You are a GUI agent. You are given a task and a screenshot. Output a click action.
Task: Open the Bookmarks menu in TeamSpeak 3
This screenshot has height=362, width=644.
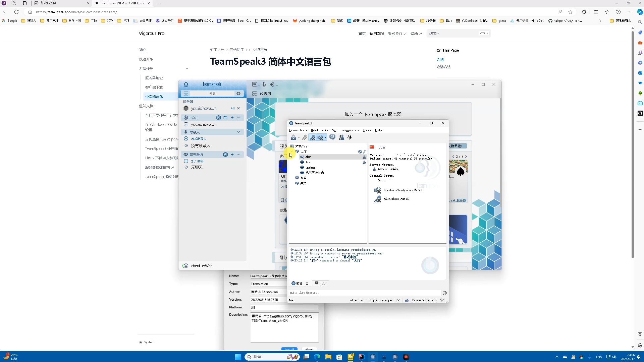pos(319,130)
